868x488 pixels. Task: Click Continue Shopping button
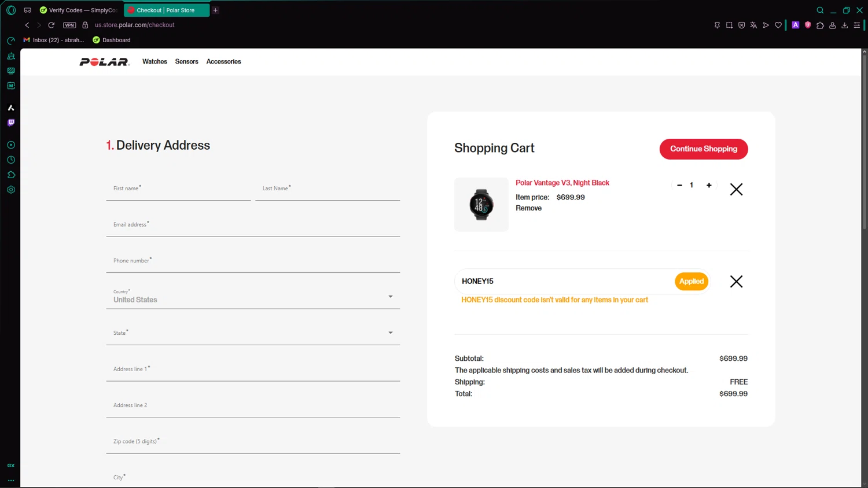(704, 149)
